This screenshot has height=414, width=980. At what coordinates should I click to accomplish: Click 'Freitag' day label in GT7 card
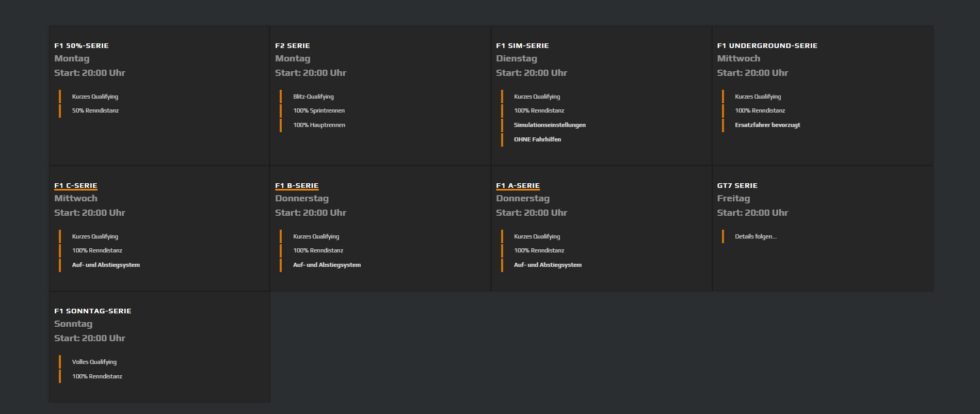coord(733,199)
